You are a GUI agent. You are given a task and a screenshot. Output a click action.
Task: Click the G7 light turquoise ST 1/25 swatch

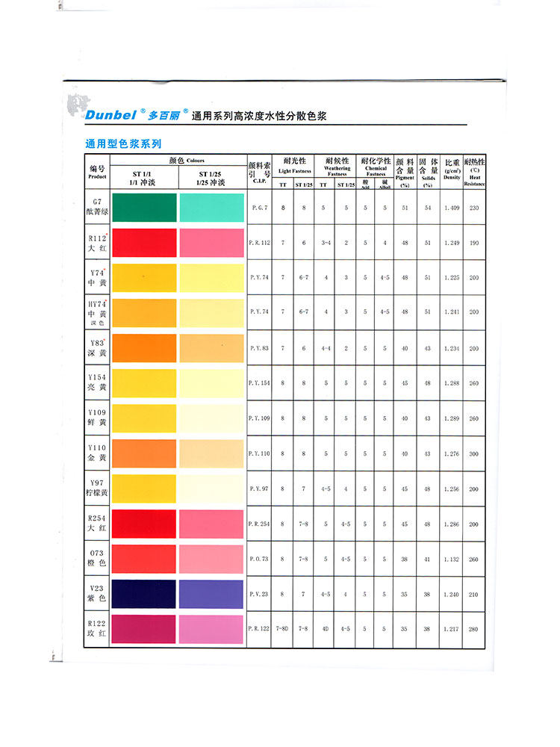[x=212, y=208]
